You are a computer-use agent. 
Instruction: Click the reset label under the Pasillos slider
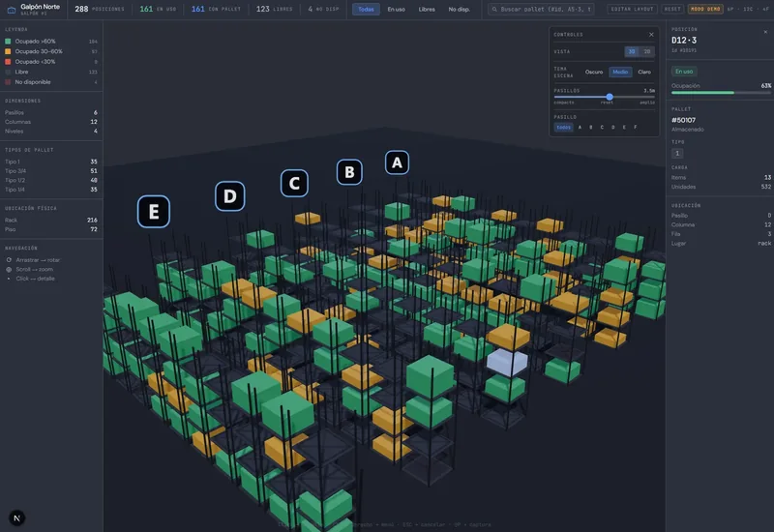(607, 103)
